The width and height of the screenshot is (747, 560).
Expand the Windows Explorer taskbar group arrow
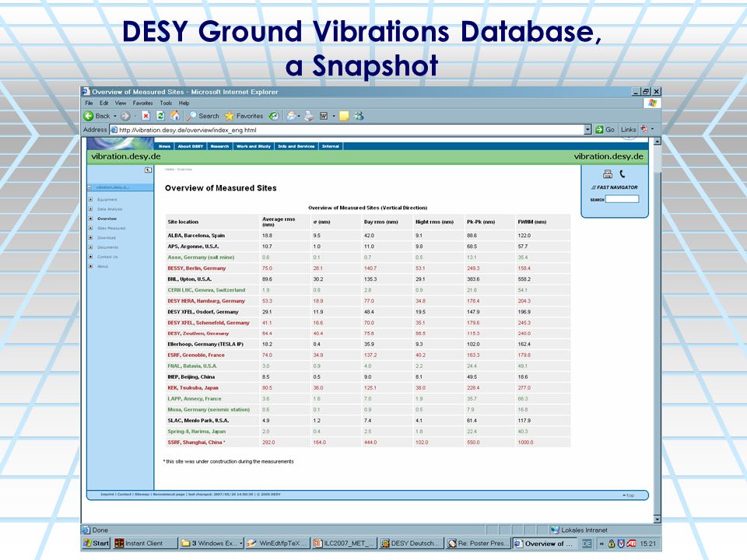click(241, 544)
